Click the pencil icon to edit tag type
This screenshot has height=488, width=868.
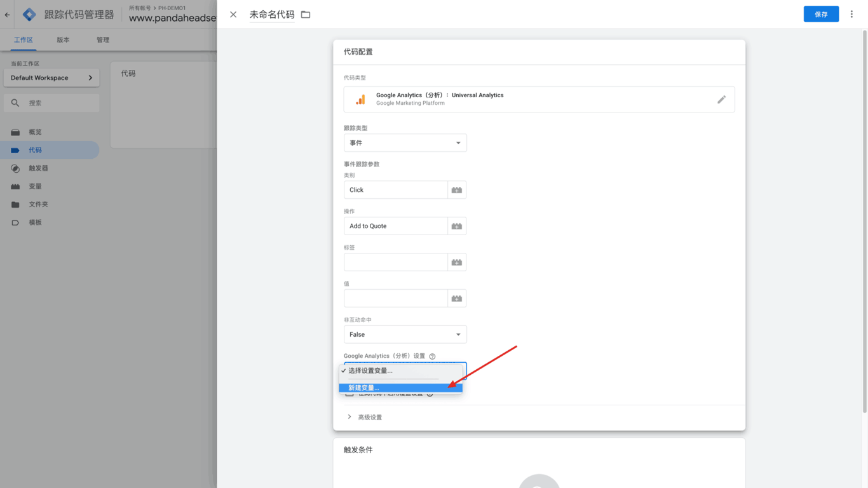click(x=721, y=100)
